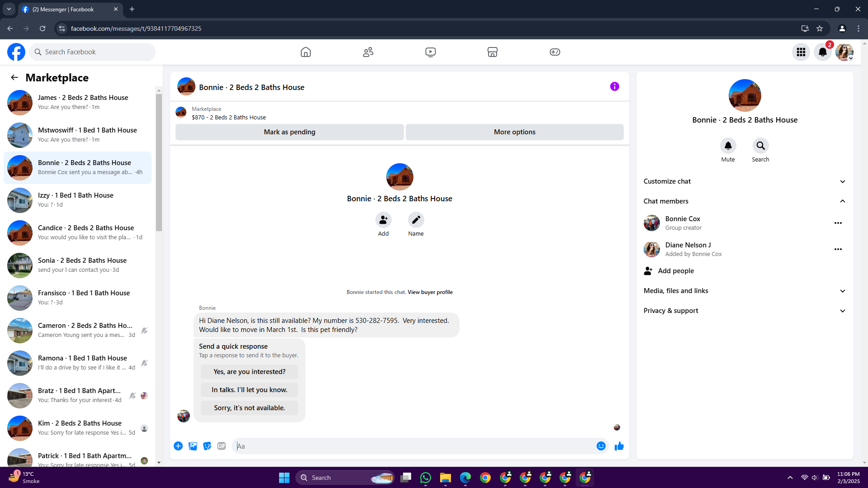
Task: Open Bonnie Cox member avatar
Action: point(652,223)
